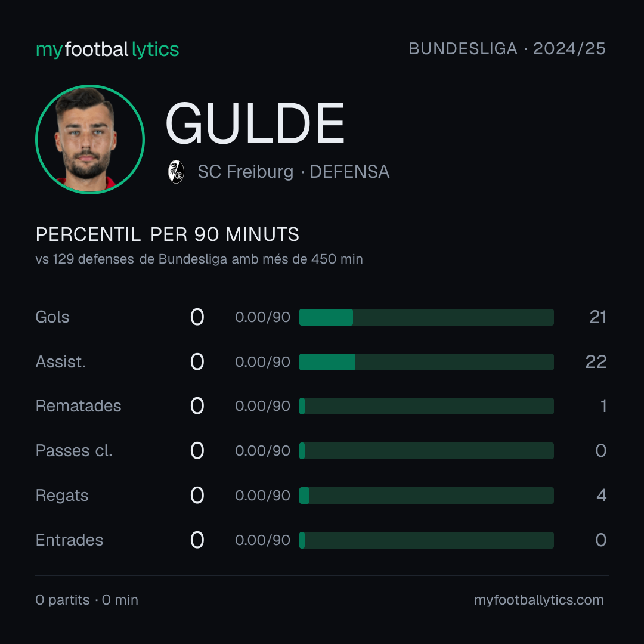The image size is (644, 644).
Task: Select the Rematades percentile bar
Action: point(426,406)
